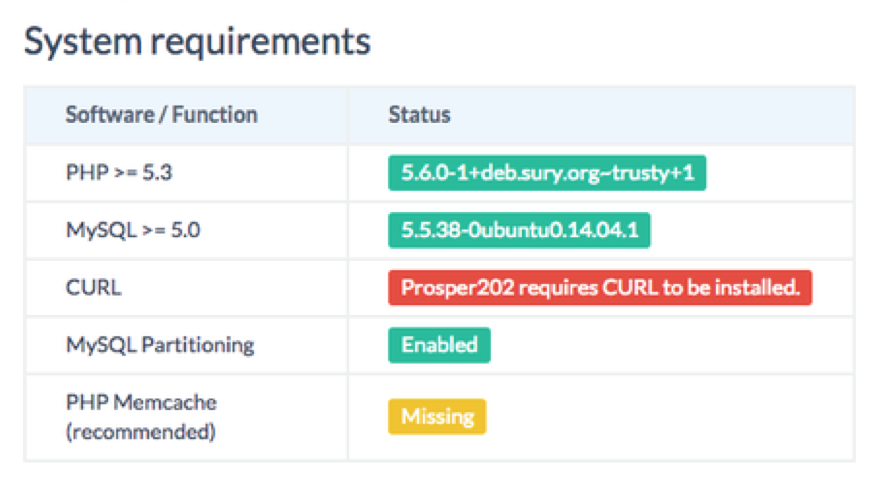Click the green PHP version 5.6.0-1 badge

click(547, 174)
